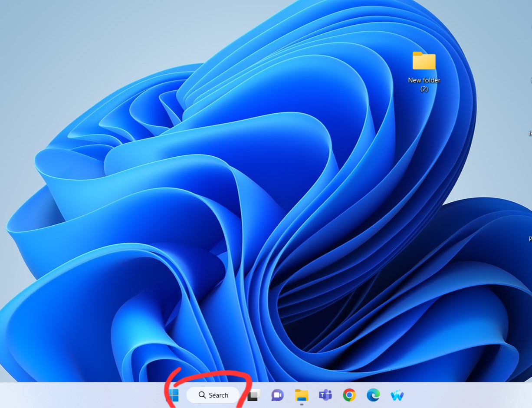This screenshot has width=532, height=408.
Task: Click the running indicator under File Explorer
Action: point(302,405)
